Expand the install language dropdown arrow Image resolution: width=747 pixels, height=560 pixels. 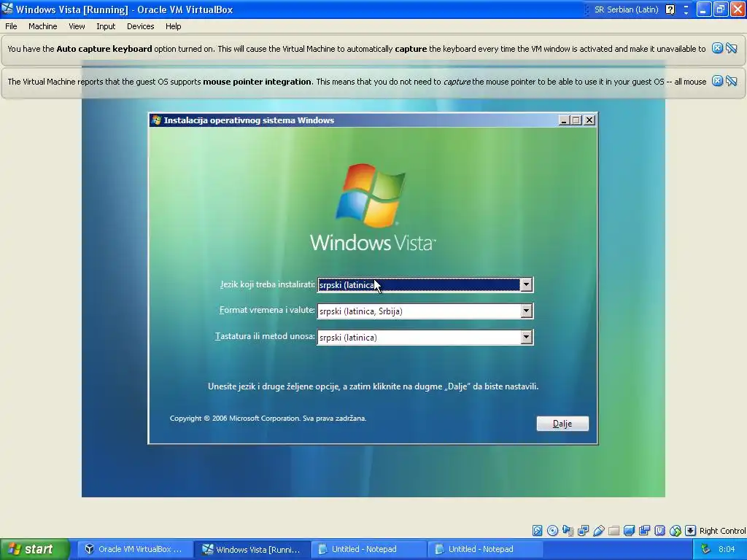(526, 285)
